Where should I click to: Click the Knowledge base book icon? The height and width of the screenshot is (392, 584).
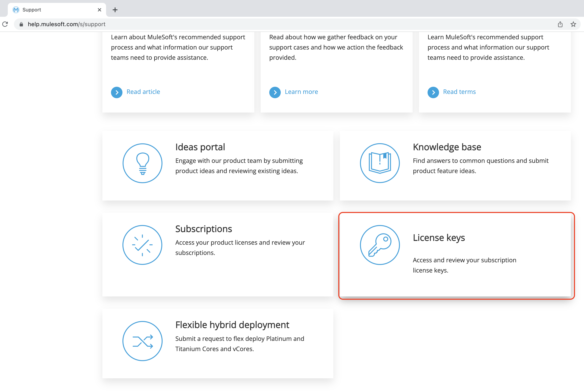[380, 163]
